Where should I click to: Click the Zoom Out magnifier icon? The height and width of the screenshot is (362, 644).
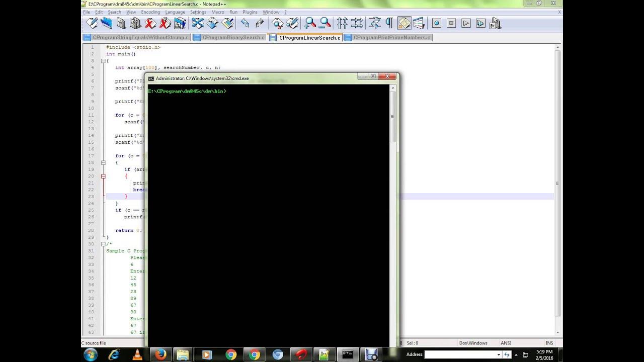click(325, 23)
